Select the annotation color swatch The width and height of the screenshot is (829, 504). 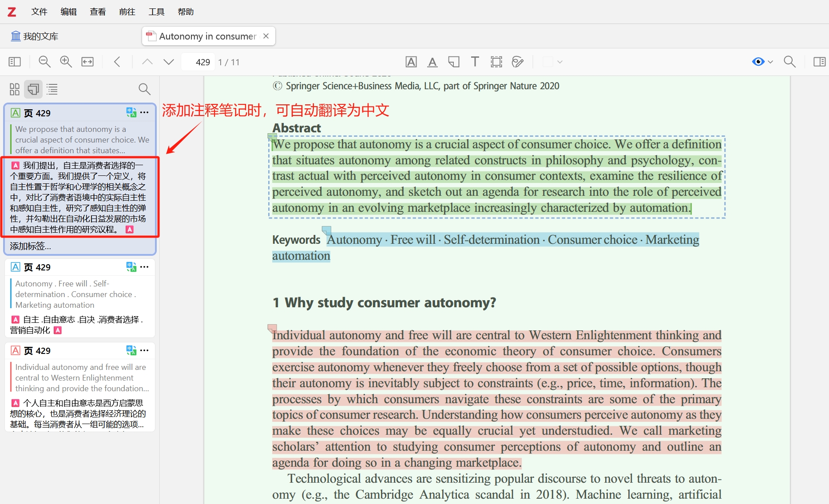coord(548,62)
